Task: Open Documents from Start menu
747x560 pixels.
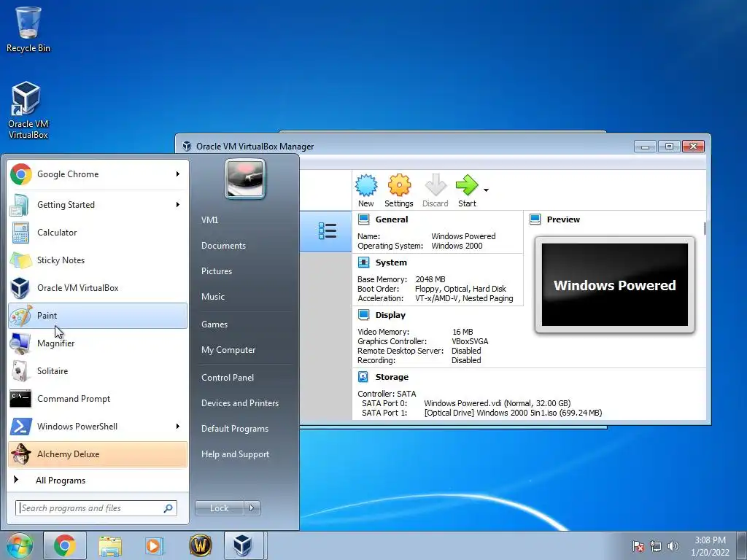Action: (223, 246)
